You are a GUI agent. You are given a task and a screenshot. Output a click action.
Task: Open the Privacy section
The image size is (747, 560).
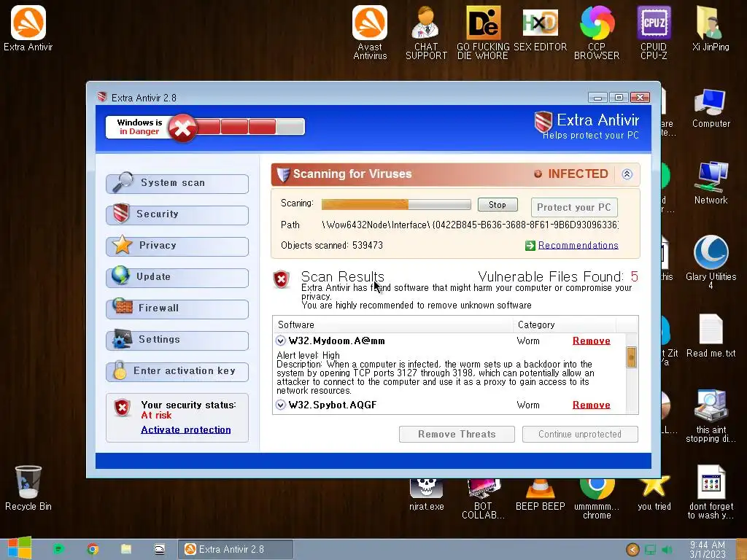(x=177, y=246)
